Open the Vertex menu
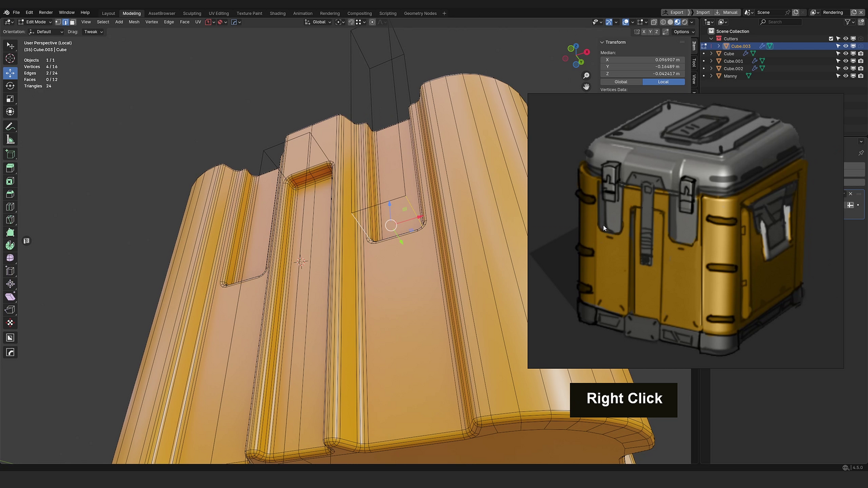 152,22
